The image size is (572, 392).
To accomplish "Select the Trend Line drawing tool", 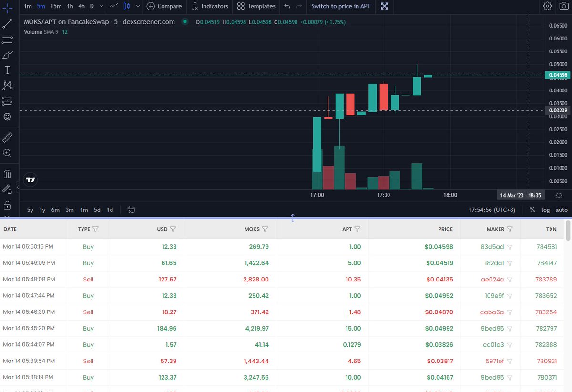I will pyautogui.click(x=7, y=23).
